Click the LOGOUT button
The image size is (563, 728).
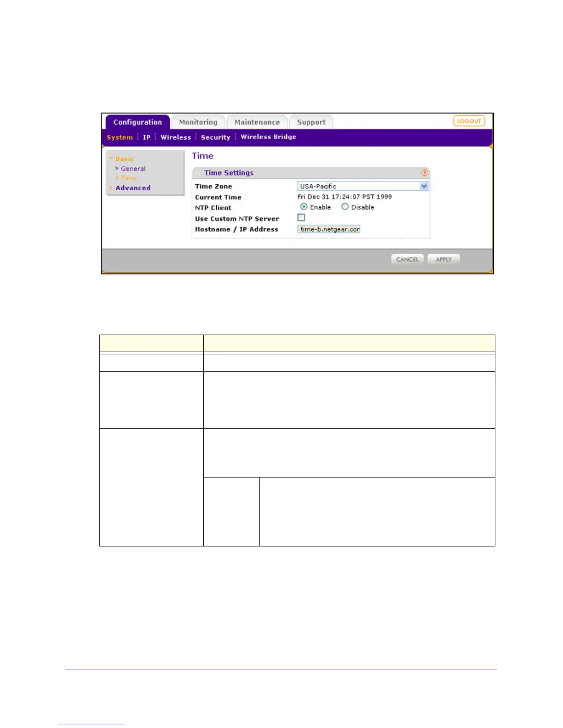[469, 121]
